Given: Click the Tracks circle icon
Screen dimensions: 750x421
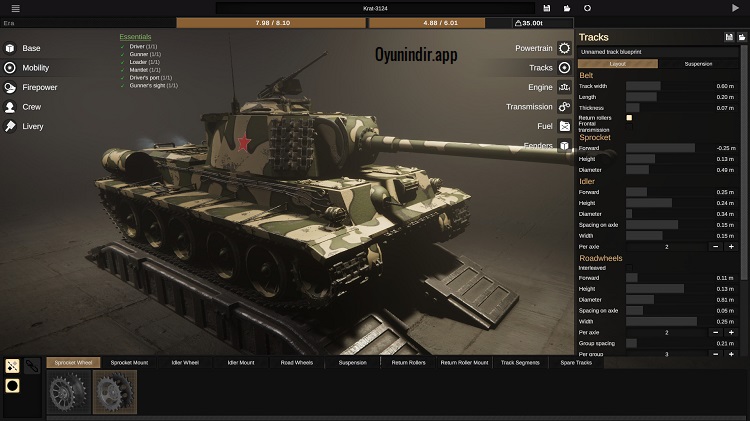Looking at the screenshot, I should point(564,68).
